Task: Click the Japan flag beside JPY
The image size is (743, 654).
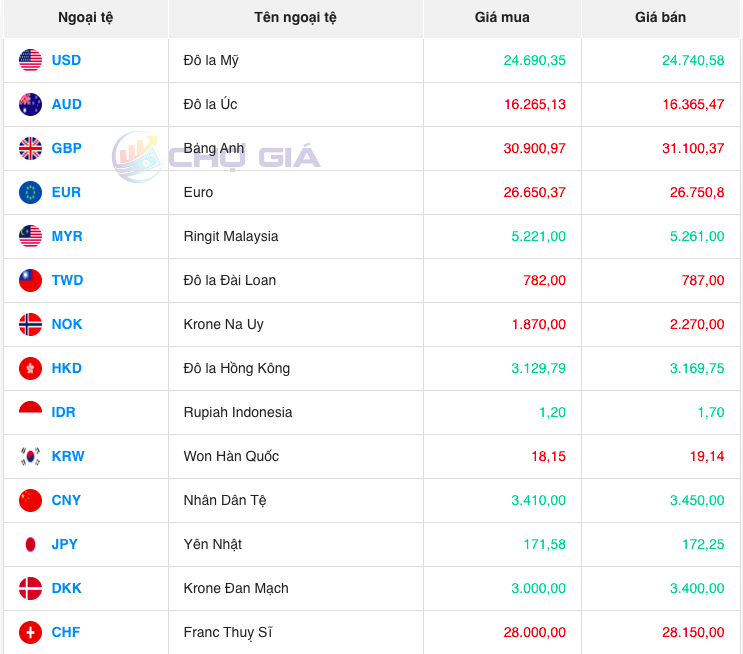Action: pos(30,544)
